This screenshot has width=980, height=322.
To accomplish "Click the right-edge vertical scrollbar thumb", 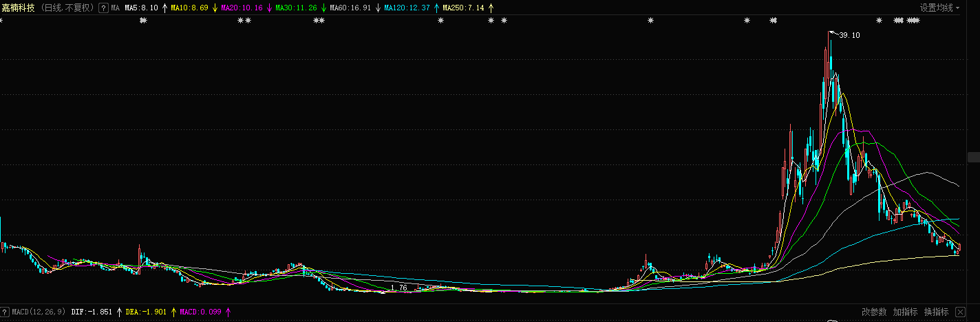I will click(x=974, y=157).
